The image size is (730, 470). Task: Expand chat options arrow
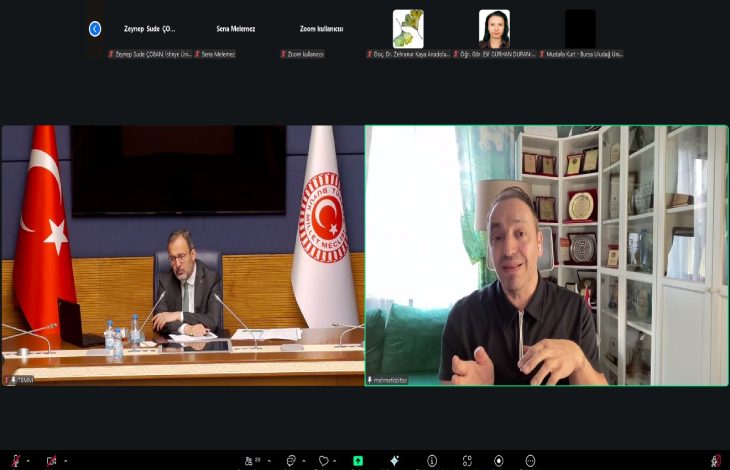click(304, 461)
